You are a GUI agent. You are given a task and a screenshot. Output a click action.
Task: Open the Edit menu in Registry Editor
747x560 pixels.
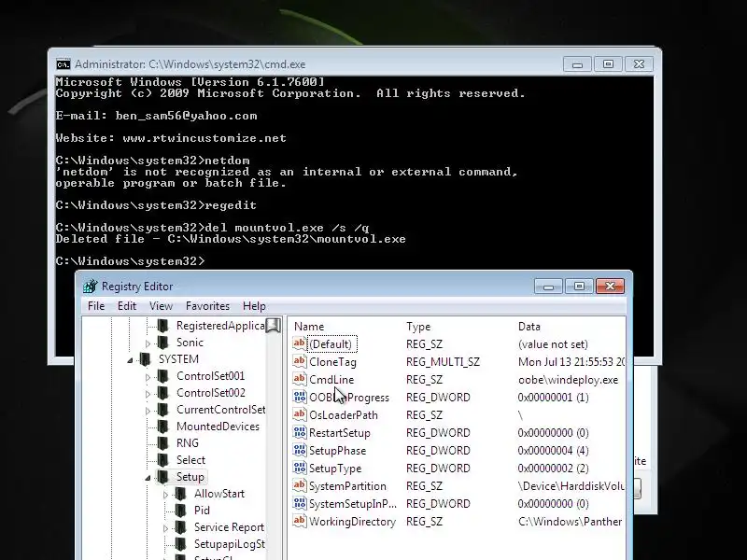127,306
